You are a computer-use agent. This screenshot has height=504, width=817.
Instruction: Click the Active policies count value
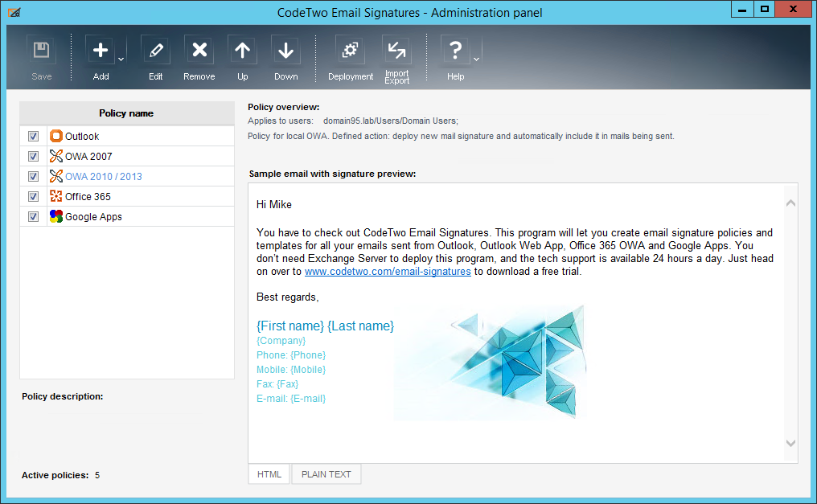(x=97, y=475)
